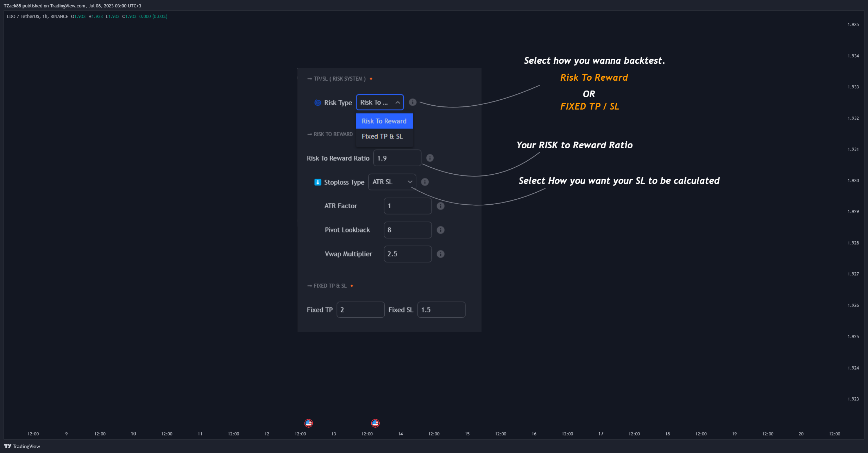Click info icon next to Pivot Lookback
Viewport: 868px width, 453px height.
click(440, 230)
